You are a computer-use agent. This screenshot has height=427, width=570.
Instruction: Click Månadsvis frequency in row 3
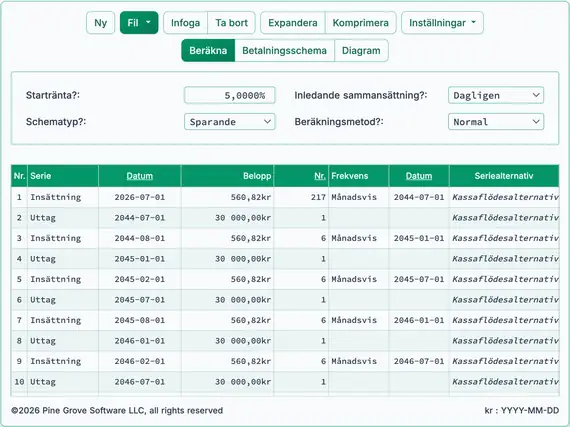click(358, 238)
